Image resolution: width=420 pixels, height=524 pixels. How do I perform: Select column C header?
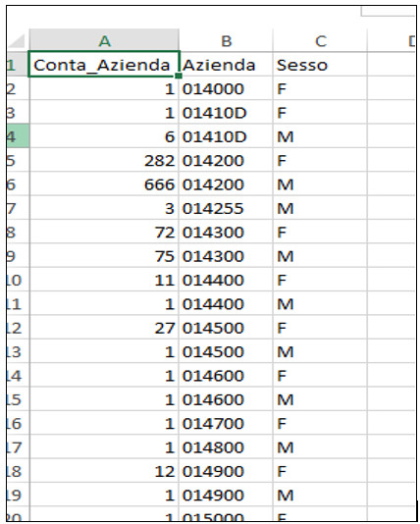point(320,40)
